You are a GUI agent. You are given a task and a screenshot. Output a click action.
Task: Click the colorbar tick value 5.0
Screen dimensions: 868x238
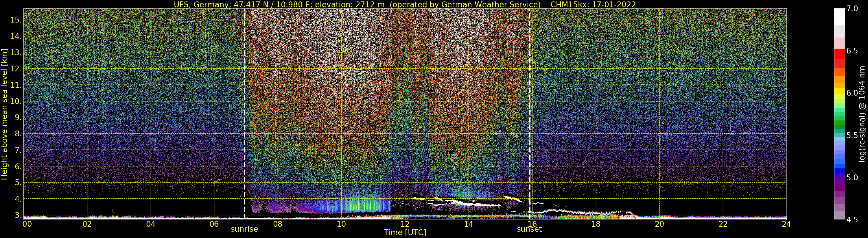(x=852, y=177)
